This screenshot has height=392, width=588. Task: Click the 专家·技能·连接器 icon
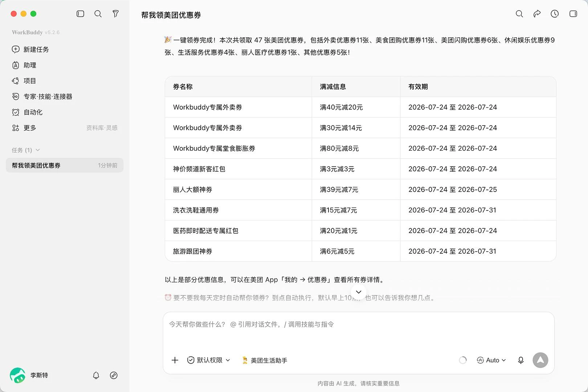(16, 97)
